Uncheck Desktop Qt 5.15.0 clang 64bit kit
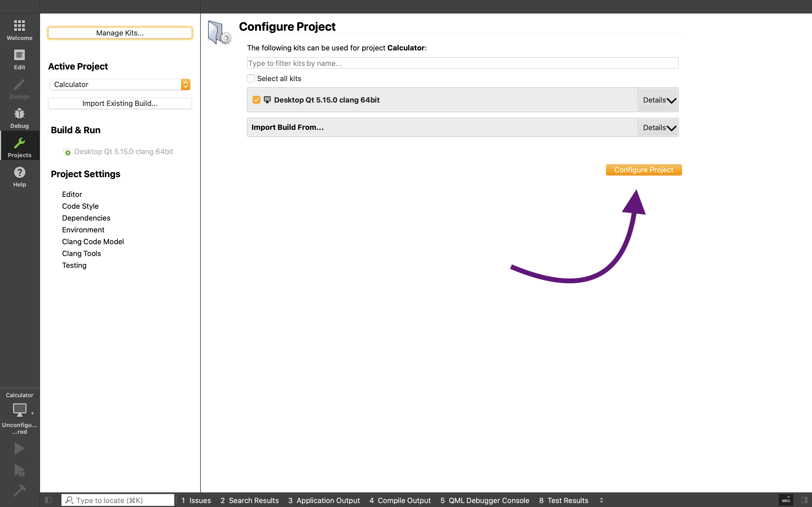Viewport: 812px width, 507px height. coord(256,100)
